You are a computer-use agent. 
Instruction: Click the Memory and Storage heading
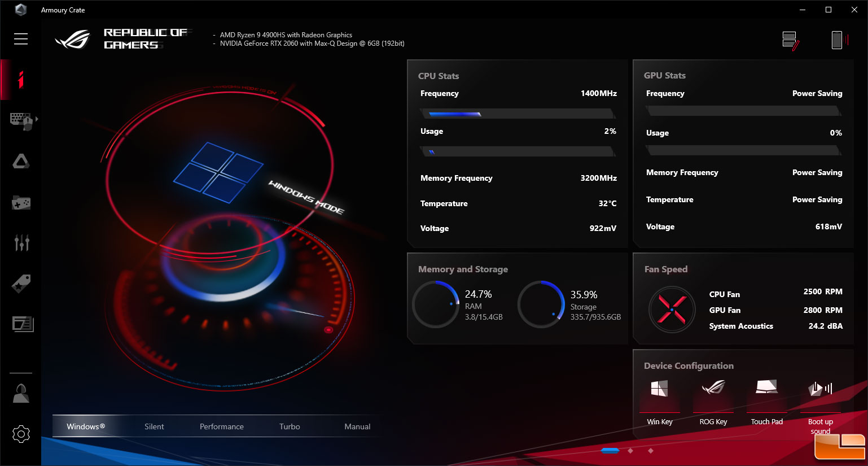(463, 269)
